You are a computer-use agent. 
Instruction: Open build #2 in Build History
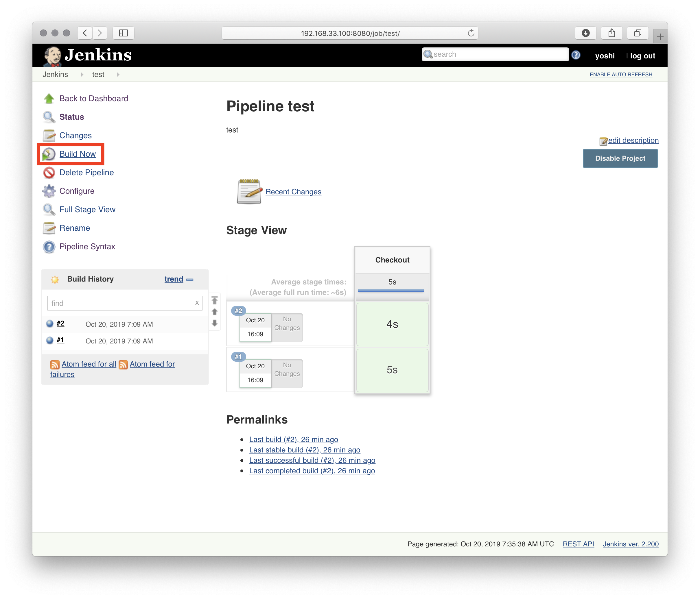pyautogui.click(x=60, y=323)
